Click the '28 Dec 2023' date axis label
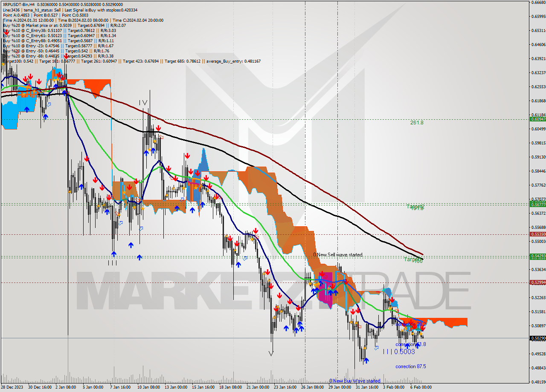546x392 pixels. pyautogui.click(x=13, y=387)
